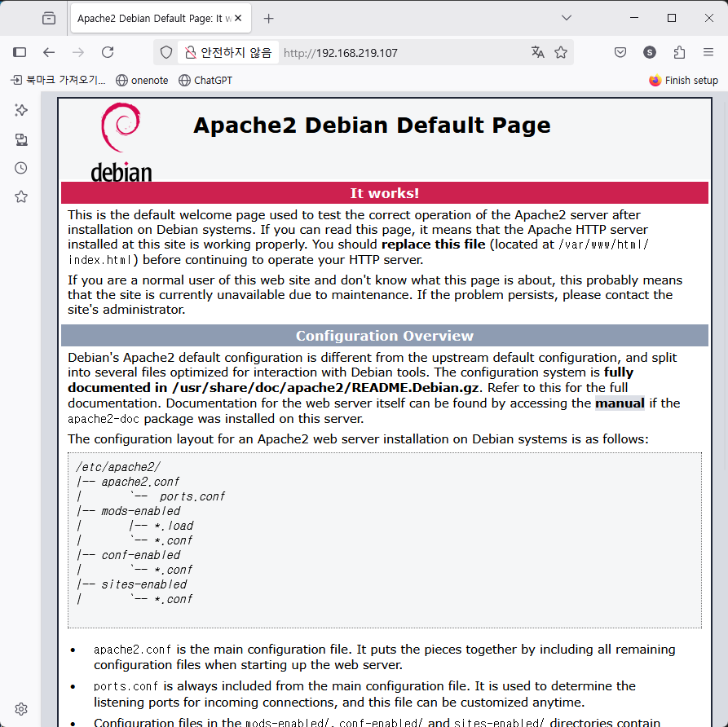Open history sidebar panel
The image size is (728, 727).
[x=21, y=168]
